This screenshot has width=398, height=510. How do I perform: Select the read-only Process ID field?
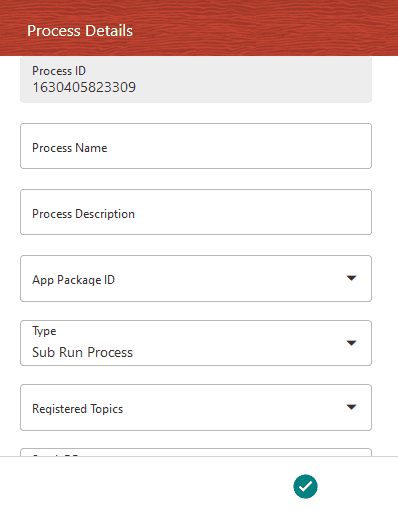coord(196,80)
